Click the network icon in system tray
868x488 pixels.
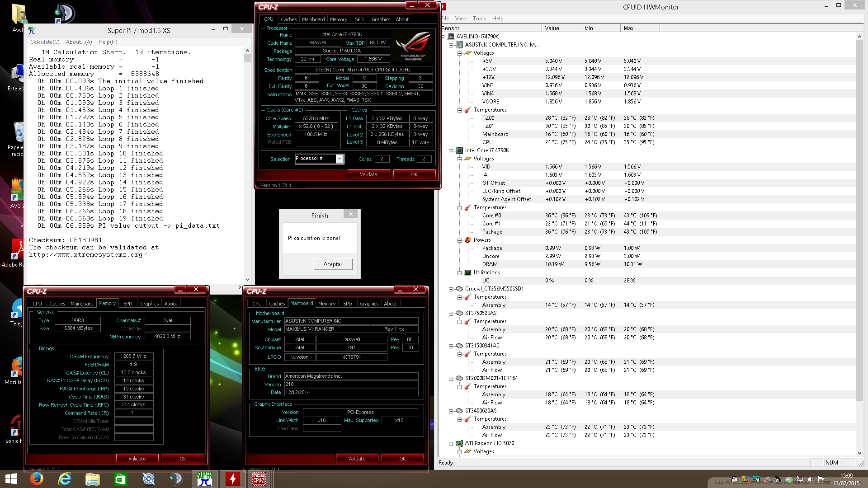pos(800,480)
